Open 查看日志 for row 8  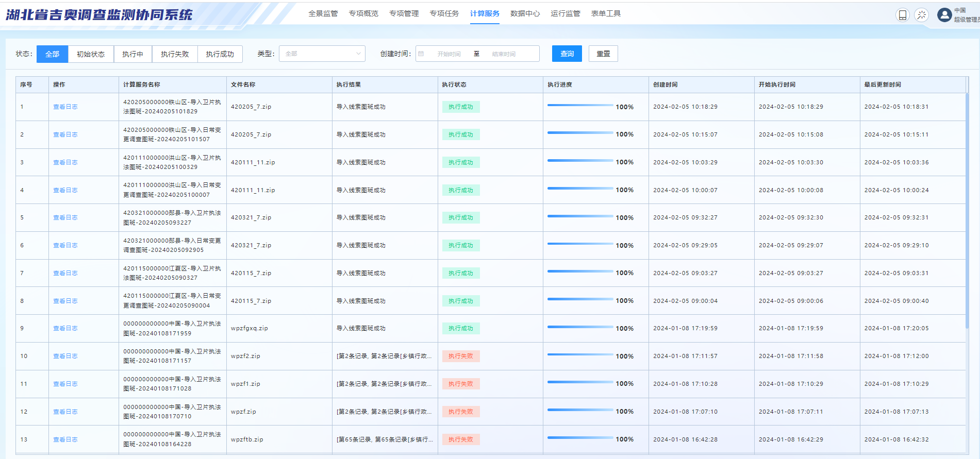65,301
